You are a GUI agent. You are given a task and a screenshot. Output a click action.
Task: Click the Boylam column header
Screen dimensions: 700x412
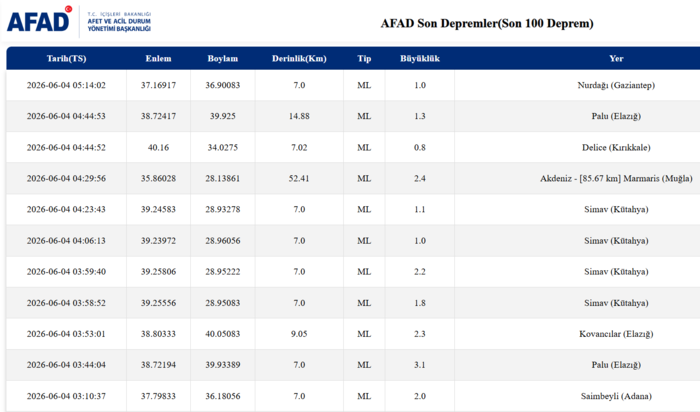coord(223,58)
